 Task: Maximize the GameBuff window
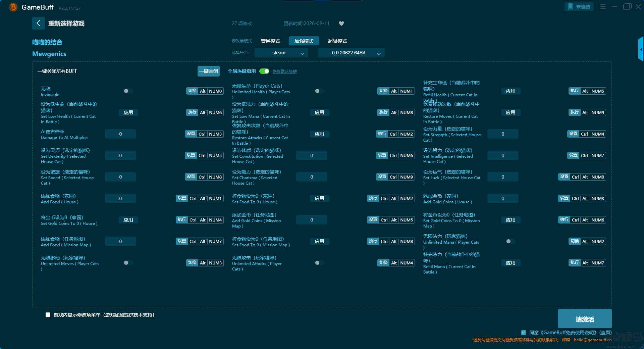click(x=627, y=7)
